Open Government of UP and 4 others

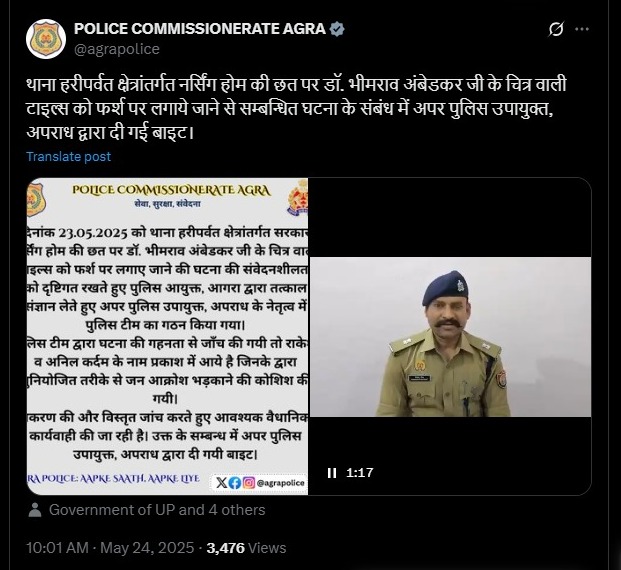click(x=157, y=510)
